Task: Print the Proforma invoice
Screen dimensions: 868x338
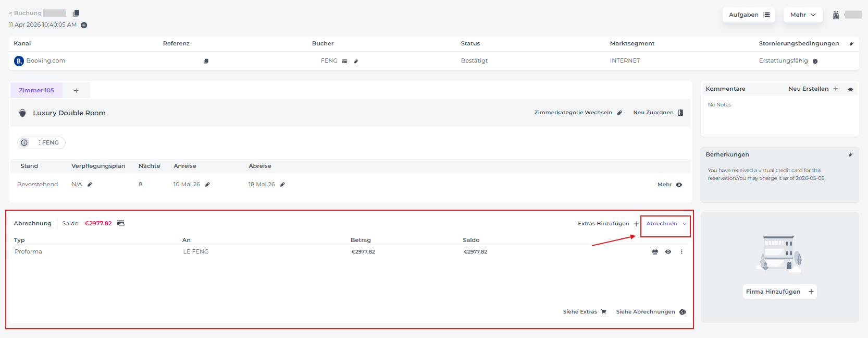Action: [x=655, y=252]
